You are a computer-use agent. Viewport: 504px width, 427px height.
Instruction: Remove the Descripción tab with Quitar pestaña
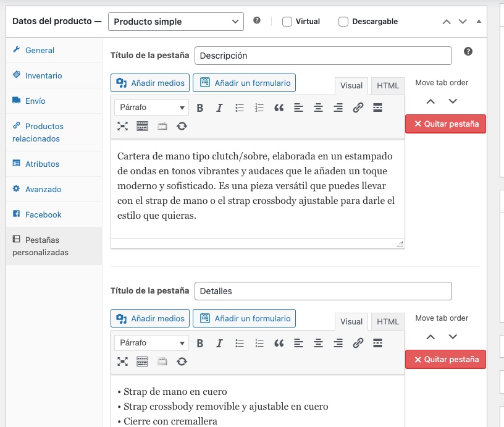(445, 124)
